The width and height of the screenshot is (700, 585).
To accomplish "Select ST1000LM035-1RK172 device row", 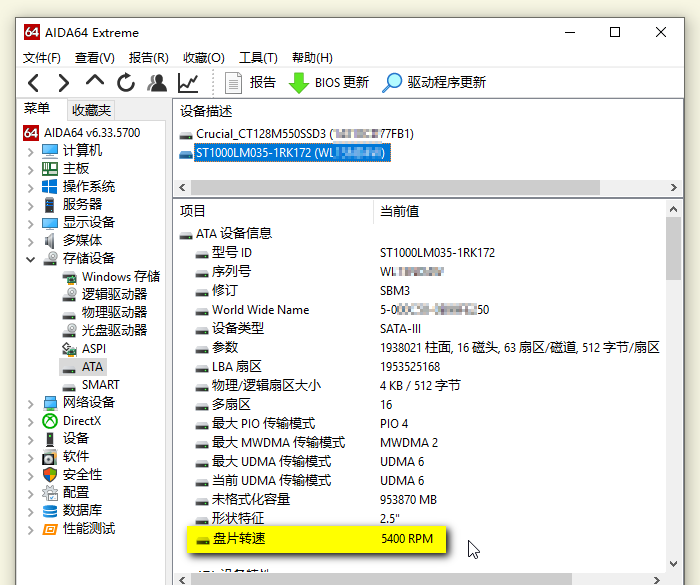I will [x=292, y=153].
